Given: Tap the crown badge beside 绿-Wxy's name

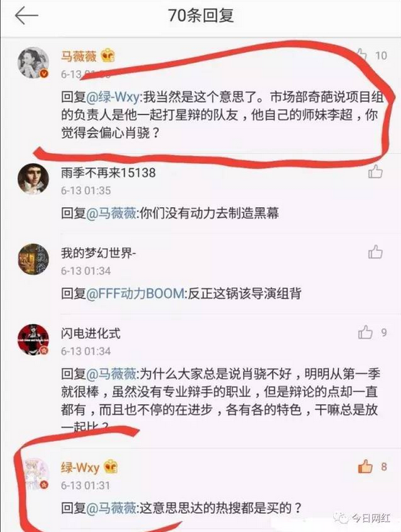Looking at the screenshot, I should (x=110, y=467).
